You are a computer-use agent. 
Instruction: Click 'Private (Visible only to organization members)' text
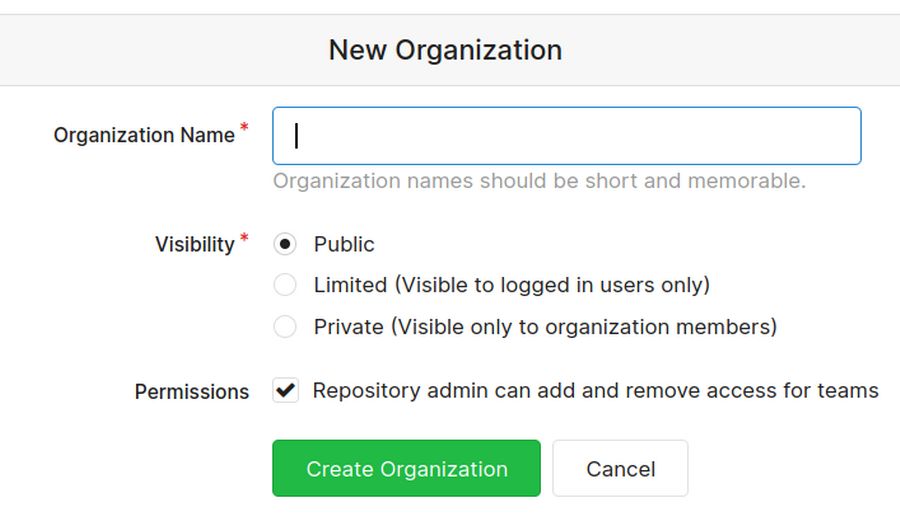pos(545,327)
